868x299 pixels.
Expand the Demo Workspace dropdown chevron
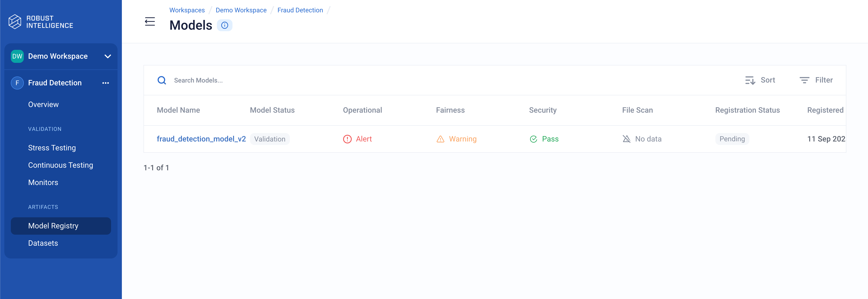tap(108, 56)
